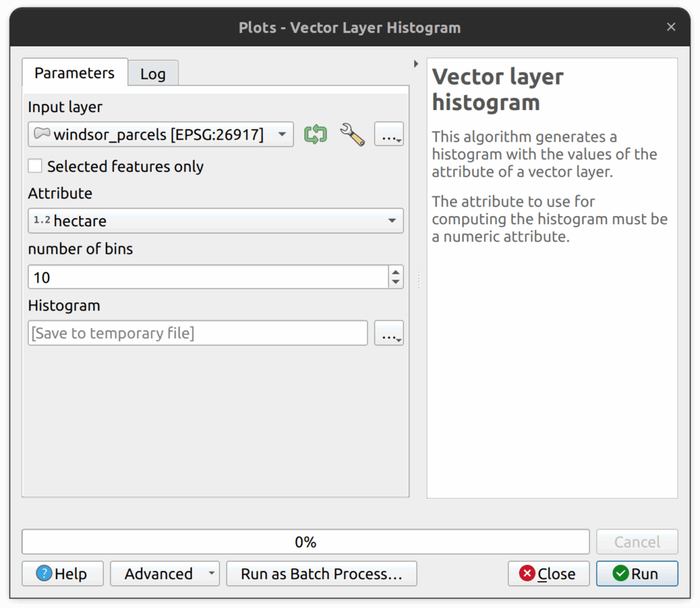Open advanced options wrench icon
700x608 pixels.
[x=352, y=135]
